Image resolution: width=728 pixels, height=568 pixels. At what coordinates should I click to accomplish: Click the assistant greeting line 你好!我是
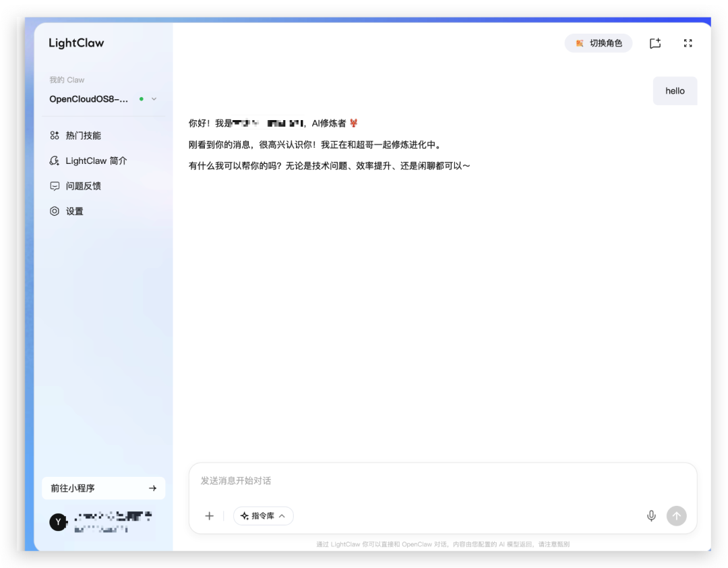pyautogui.click(x=273, y=123)
